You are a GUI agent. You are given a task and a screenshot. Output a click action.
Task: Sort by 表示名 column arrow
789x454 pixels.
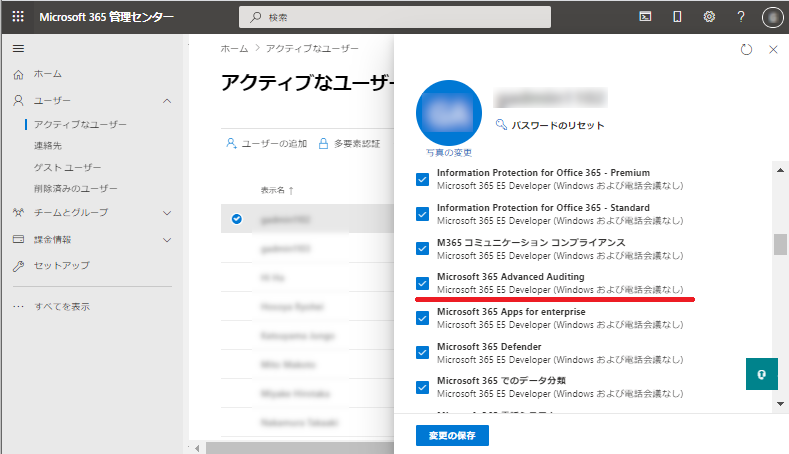coord(291,190)
